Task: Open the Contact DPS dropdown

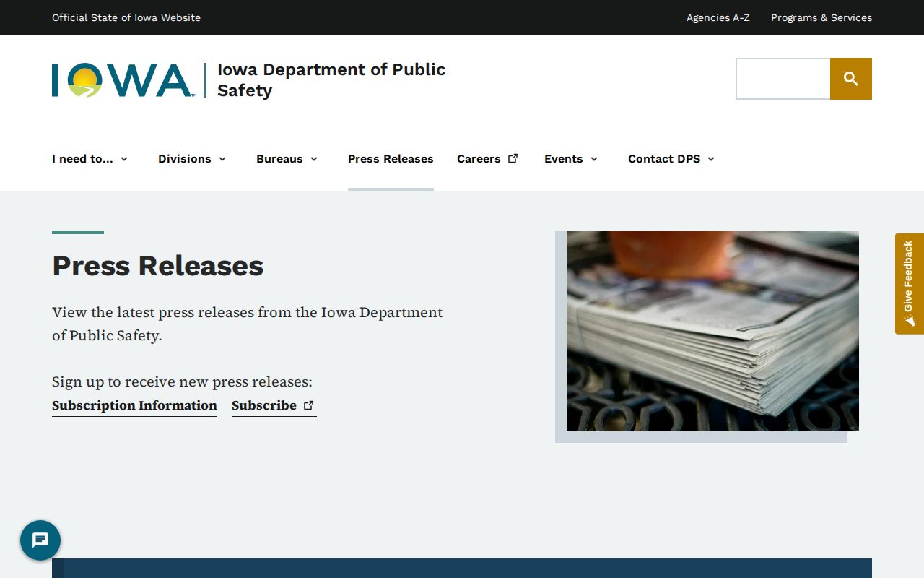Action: coord(671,159)
